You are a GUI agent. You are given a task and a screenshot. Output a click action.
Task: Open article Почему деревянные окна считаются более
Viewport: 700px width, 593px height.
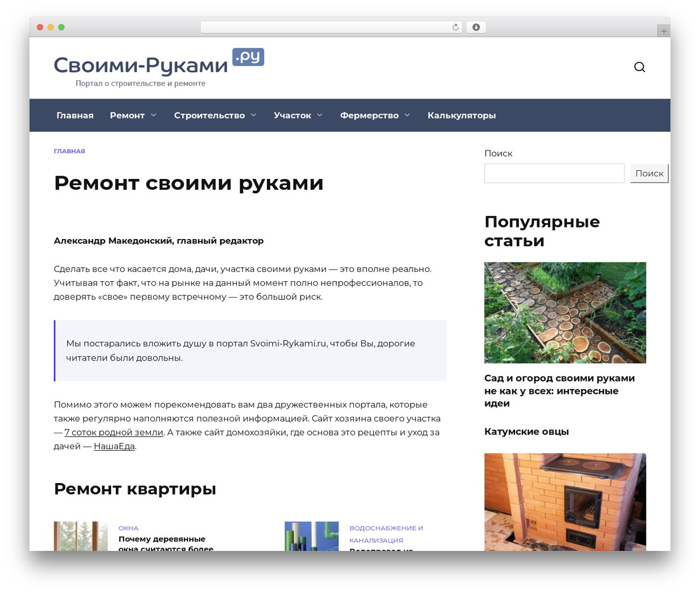click(x=166, y=544)
